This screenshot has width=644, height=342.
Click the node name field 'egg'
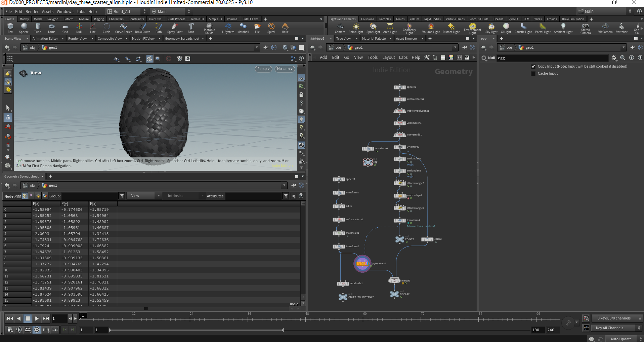pyautogui.click(x=552, y=58)
